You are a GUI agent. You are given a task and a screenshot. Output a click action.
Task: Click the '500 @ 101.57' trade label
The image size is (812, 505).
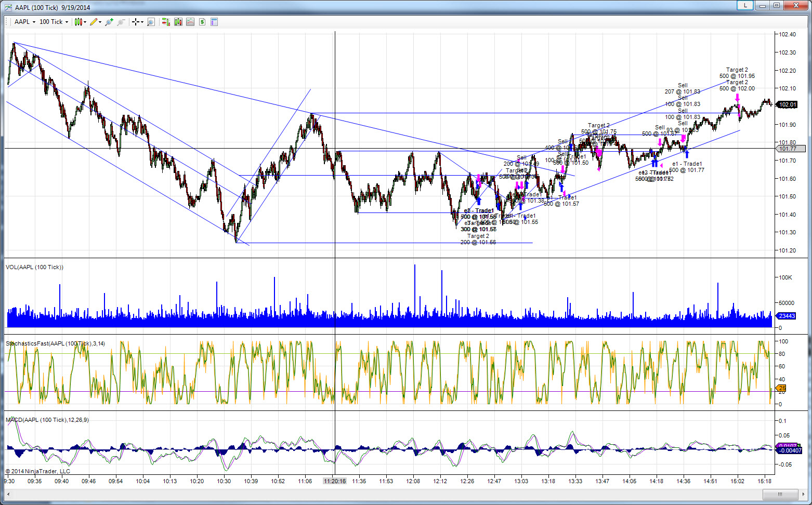561,204
